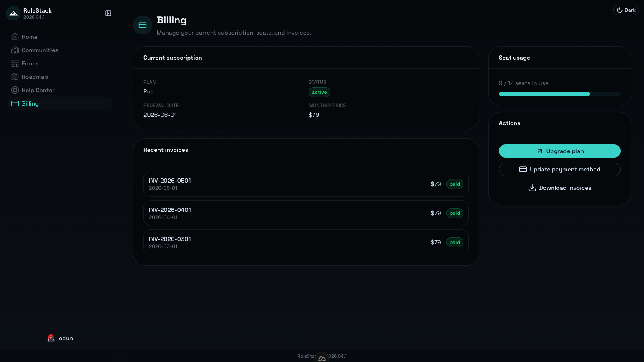
Task: Click the MONTHLY PRICE field label
Action: (x=327, y=106)
